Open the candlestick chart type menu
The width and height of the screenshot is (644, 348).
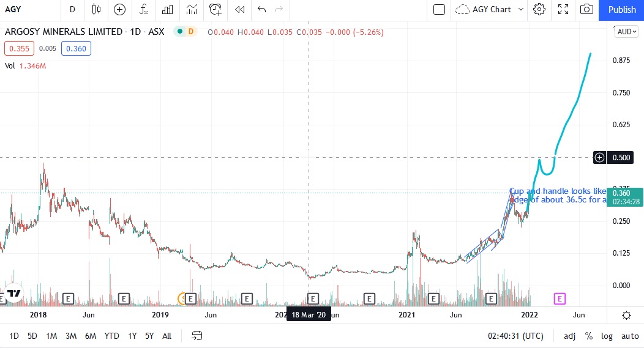coord(96,9)
